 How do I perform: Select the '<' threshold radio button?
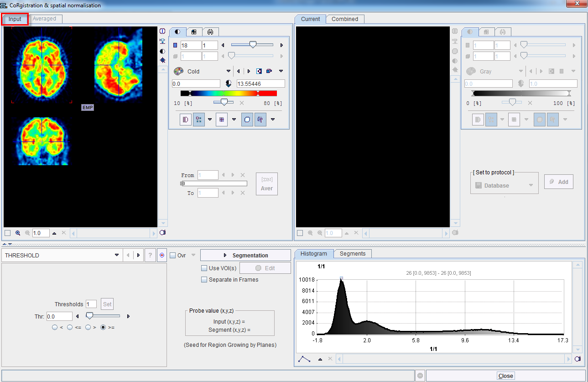point(55,327)
